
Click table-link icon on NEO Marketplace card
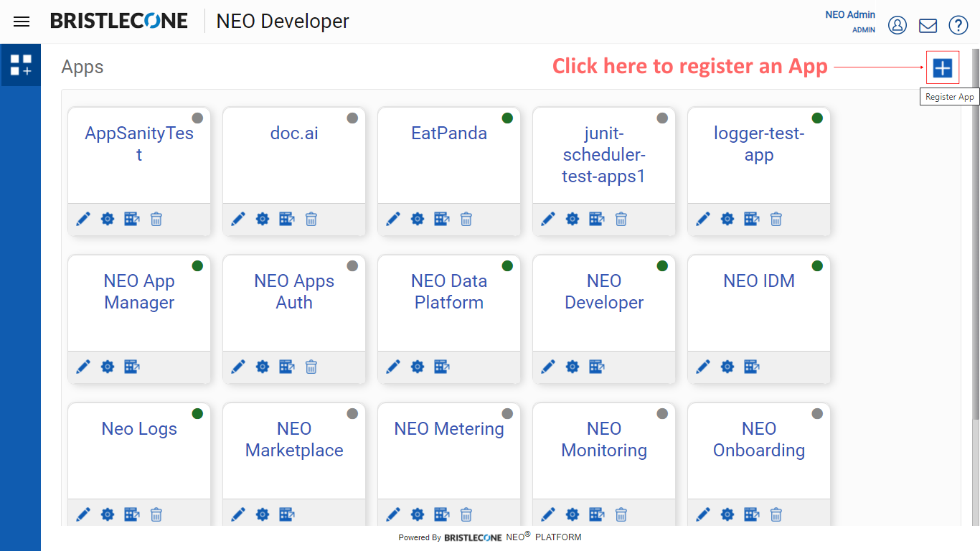click(287, 514)
